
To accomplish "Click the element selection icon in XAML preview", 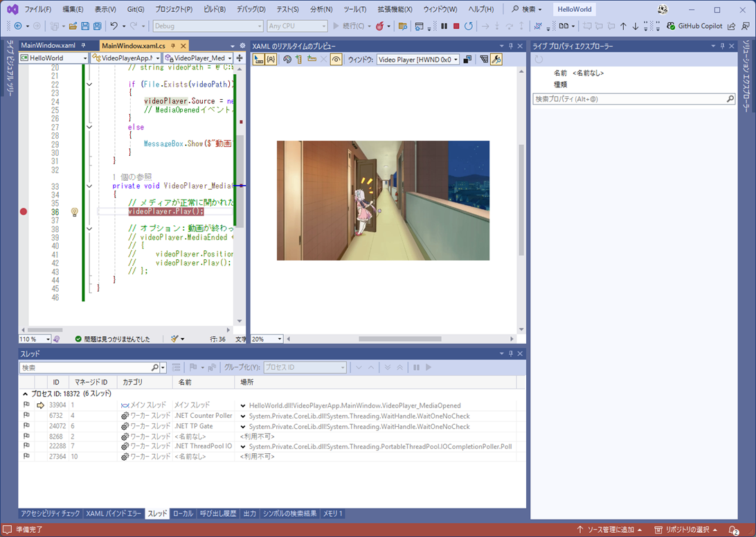I will pos(258,60).
